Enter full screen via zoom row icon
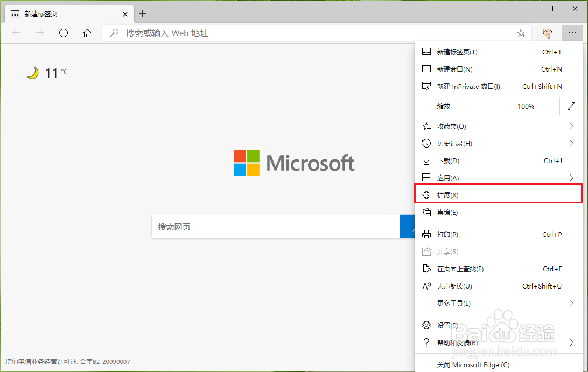The image size is (588, 372). (571, 106)
